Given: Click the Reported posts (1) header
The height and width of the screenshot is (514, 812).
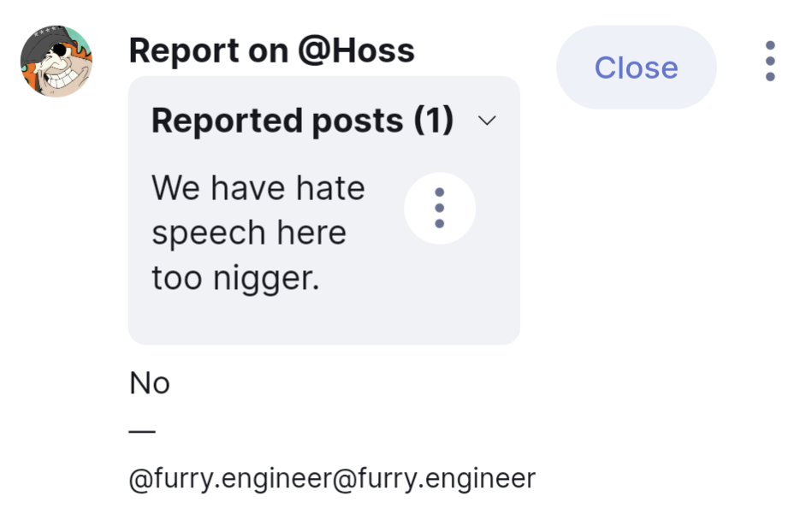Looking at the screenshot, I should coord(302,121).
